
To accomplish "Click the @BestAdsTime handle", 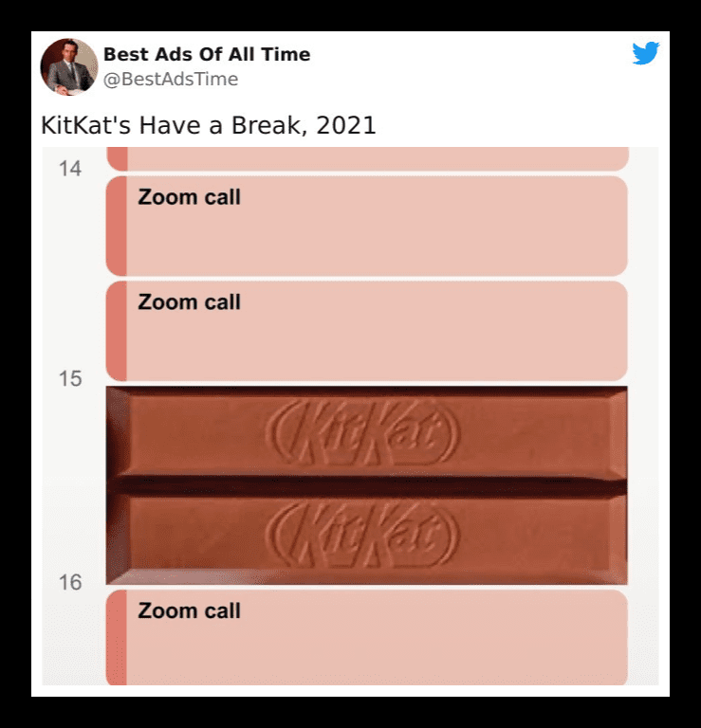I will pyautogui.click(x=171, y=79).
